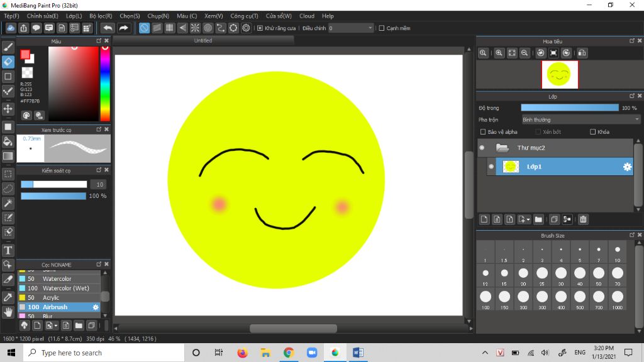644x362 pixels.
Task: Click the rainbow hue bar
Action: (x=105, y=84)
